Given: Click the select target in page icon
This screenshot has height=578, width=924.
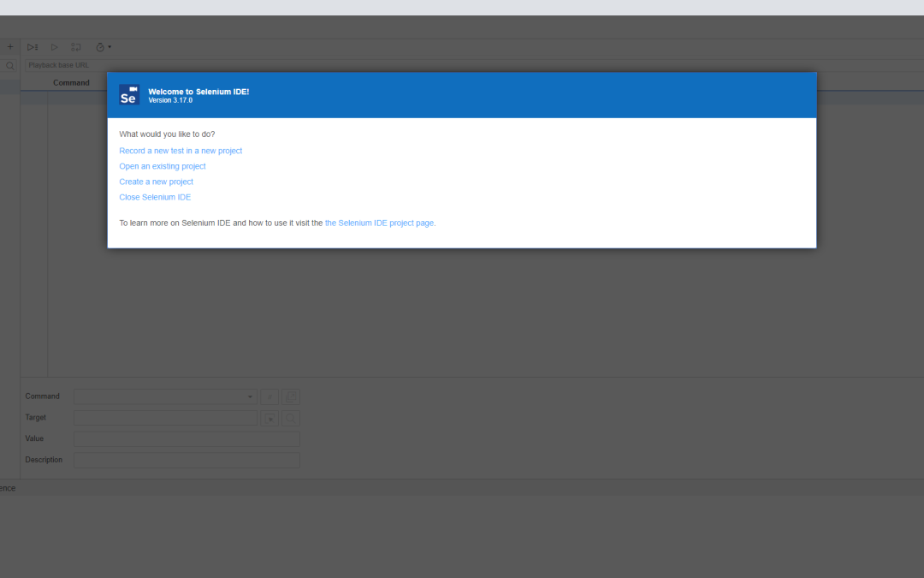Looking at the screenshot, I should pos(269,418).
